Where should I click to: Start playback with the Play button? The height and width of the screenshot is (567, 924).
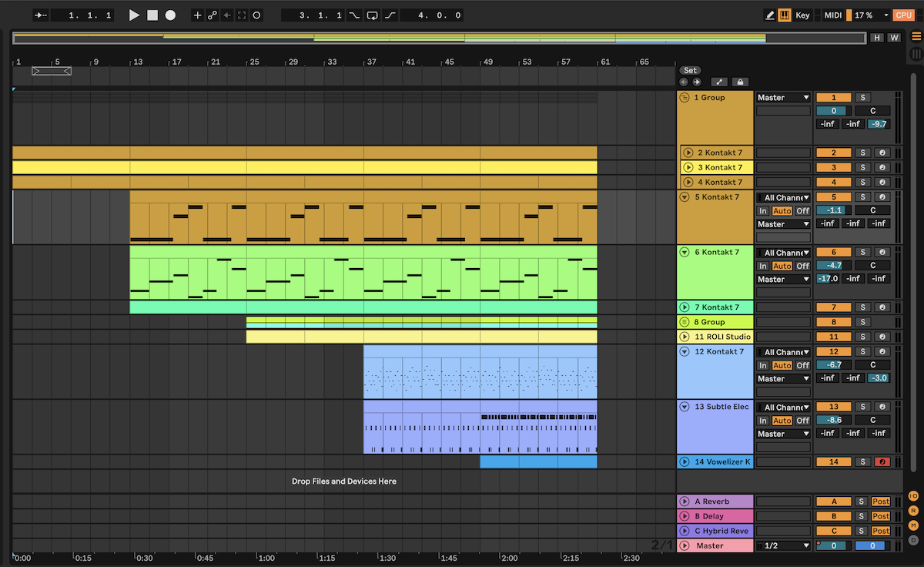tap(134, 15)
